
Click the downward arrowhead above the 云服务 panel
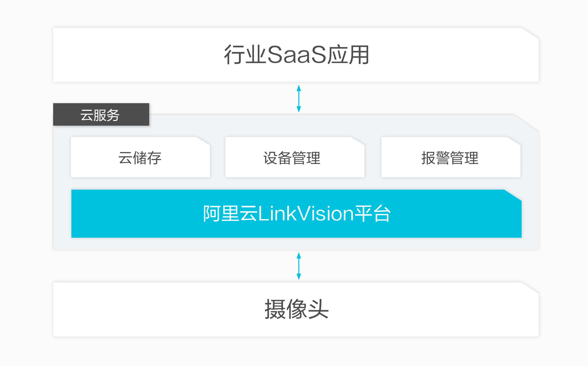[x=299, y=109]
